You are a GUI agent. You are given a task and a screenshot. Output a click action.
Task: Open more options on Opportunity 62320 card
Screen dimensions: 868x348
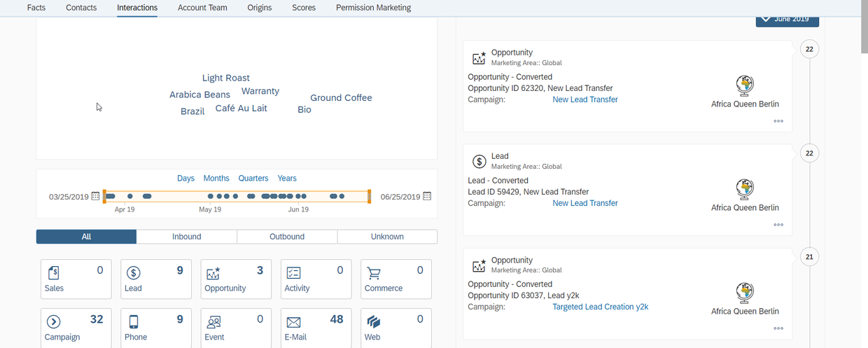pos(778,121)
